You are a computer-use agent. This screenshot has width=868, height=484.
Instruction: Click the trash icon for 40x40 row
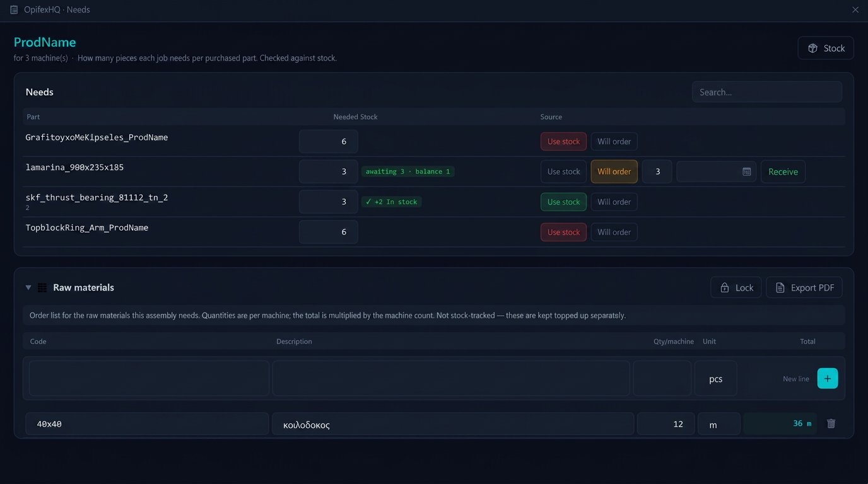click(831, 423)
